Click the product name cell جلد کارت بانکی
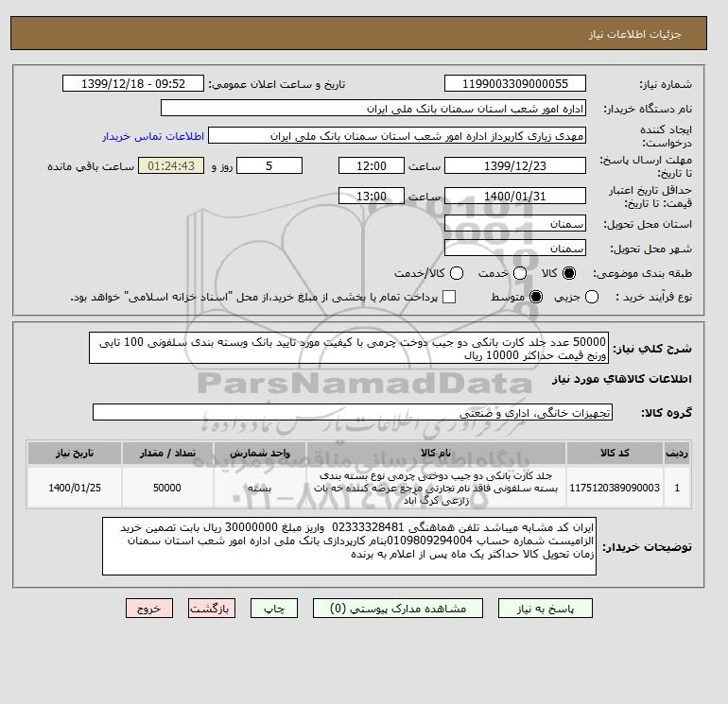This screenshot has height=704, width=728. (x=436, y=488)
